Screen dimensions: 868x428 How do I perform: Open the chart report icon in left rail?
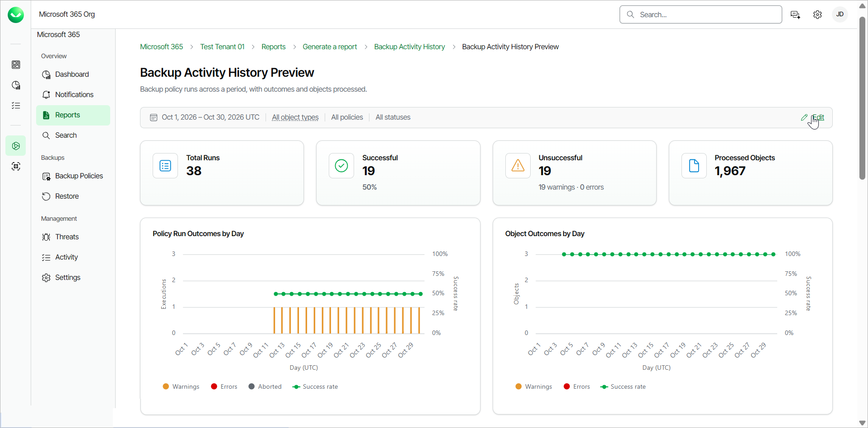pyautogui.click(x=16, y=85)
